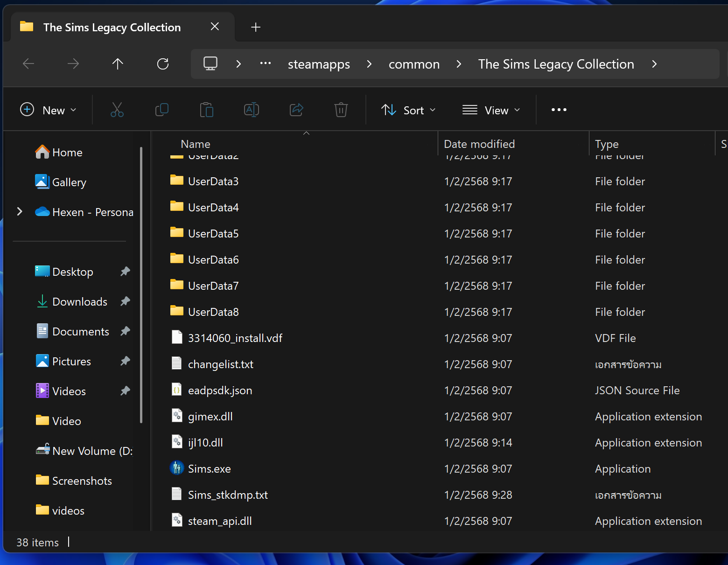The height and width of the screenshot is (565, 728).
Task: Unpin Downloads using its pin icon
Action: click(x=125, y=301)
